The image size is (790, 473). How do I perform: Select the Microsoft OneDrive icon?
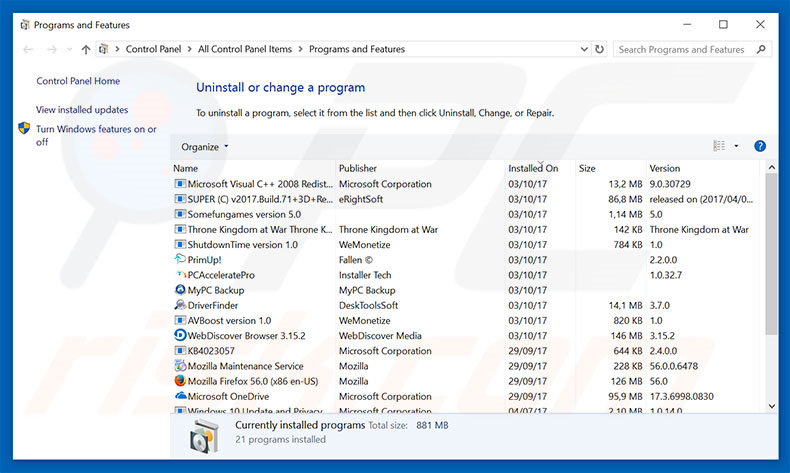[x=180, y=396]
